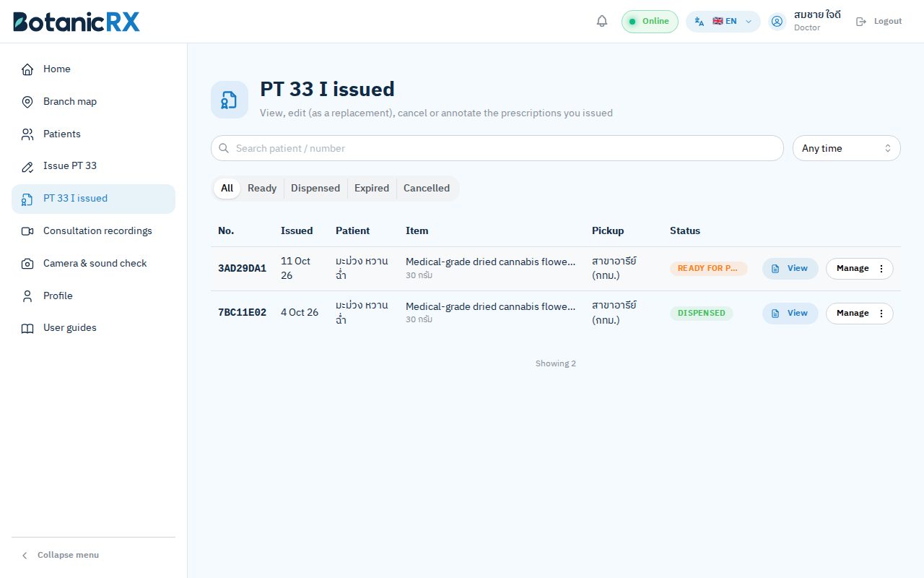The height and width of the screenshot is (578, 924).
Task: Click the No. column header
Action: coord(226,231)
